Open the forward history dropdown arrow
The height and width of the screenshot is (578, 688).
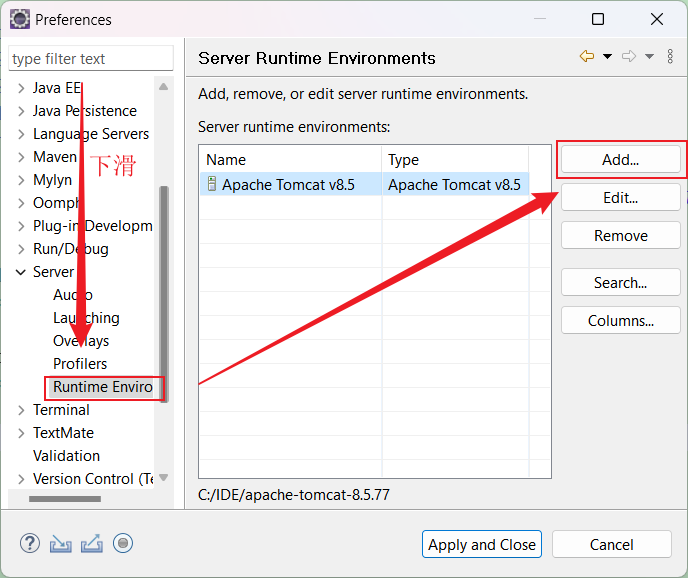pos(649,56)
